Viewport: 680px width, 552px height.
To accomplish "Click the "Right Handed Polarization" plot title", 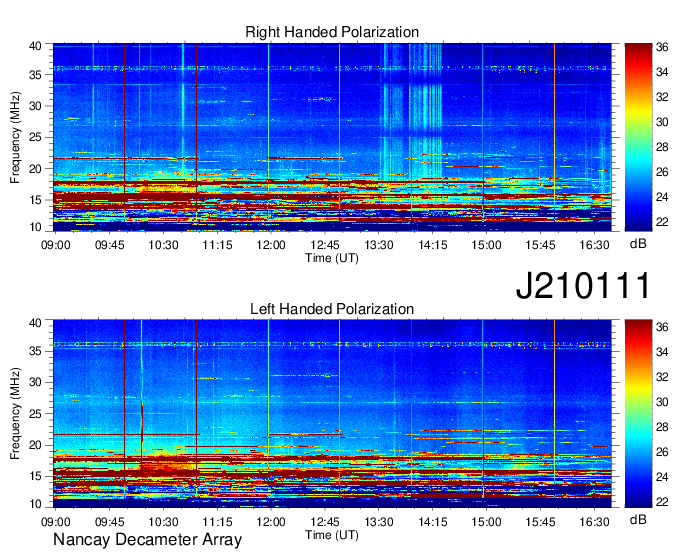I will tap(332, 32).
